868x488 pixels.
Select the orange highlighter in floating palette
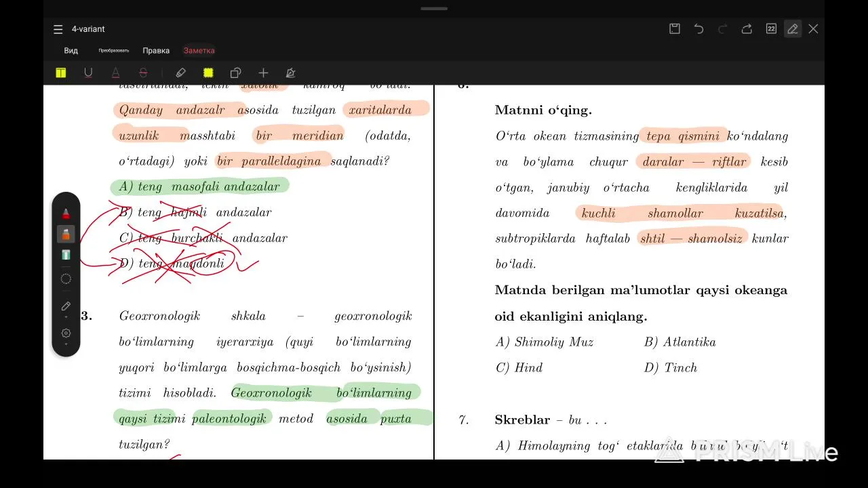tap(66, 235)
